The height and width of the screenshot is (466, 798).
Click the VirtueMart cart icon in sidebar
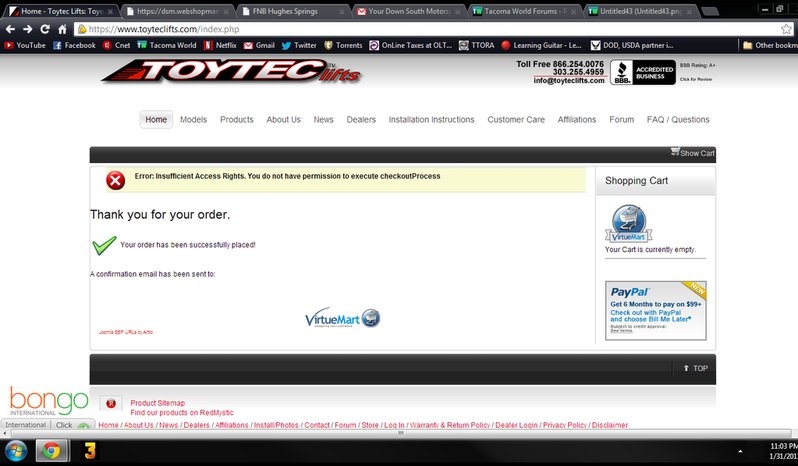point(629,224)
